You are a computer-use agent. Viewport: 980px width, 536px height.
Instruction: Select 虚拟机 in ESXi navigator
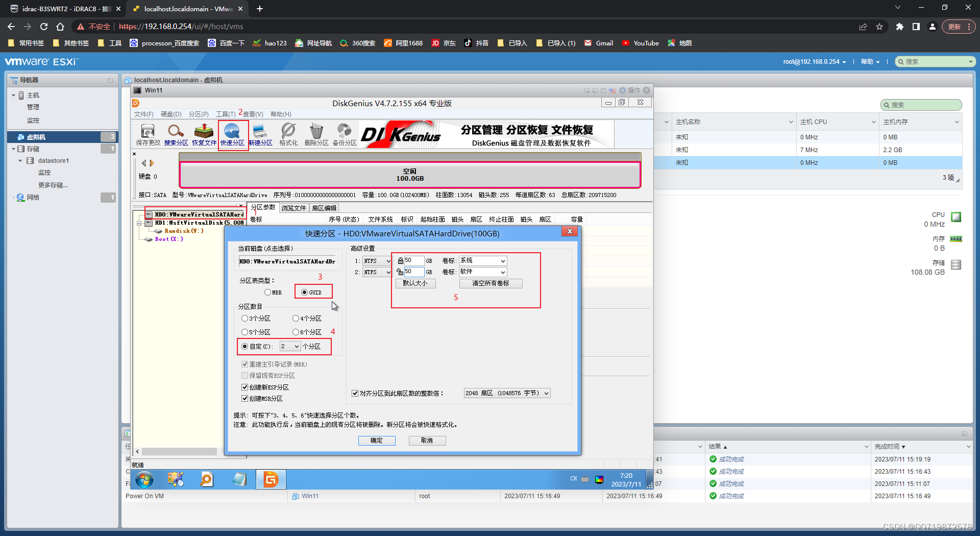pyautogui.click(x=62, y=137)
